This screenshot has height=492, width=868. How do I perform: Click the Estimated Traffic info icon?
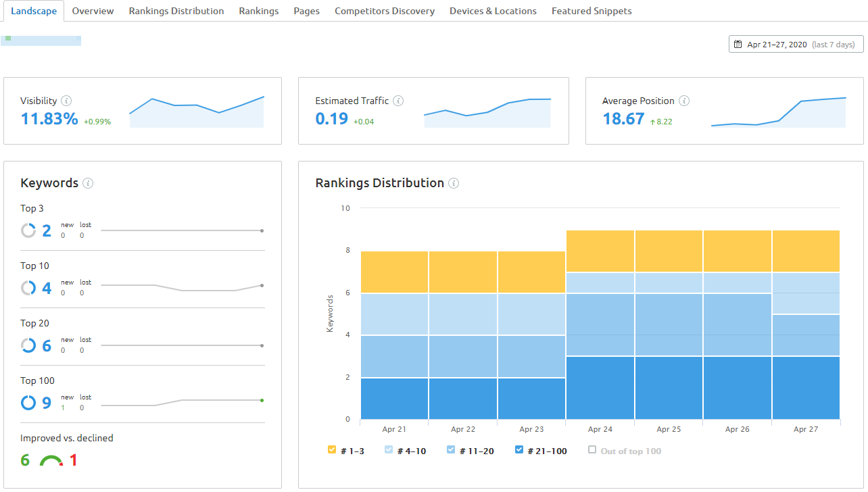click(x=398, y=100)
